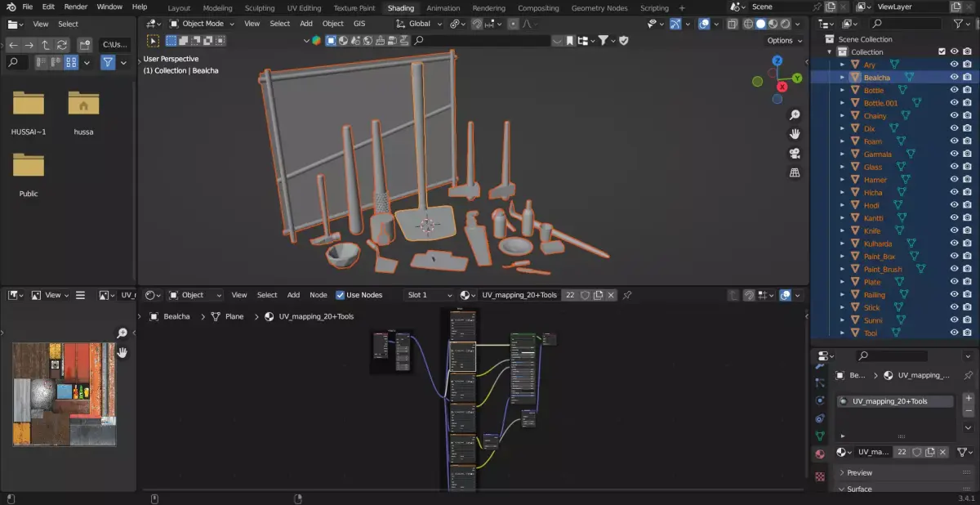Add material slot with plus button

969,398
